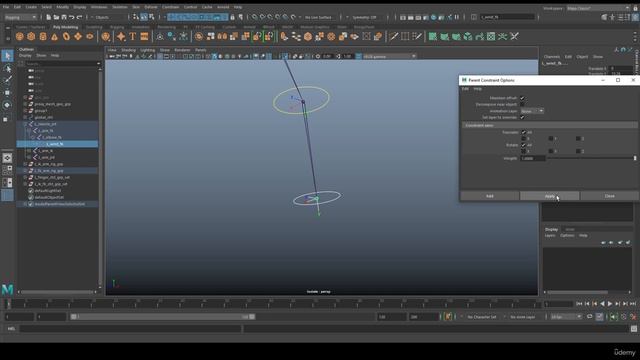Screen dimensions: 640x360
Task: Open the viewport Shading menu
Action: (128, 50)
